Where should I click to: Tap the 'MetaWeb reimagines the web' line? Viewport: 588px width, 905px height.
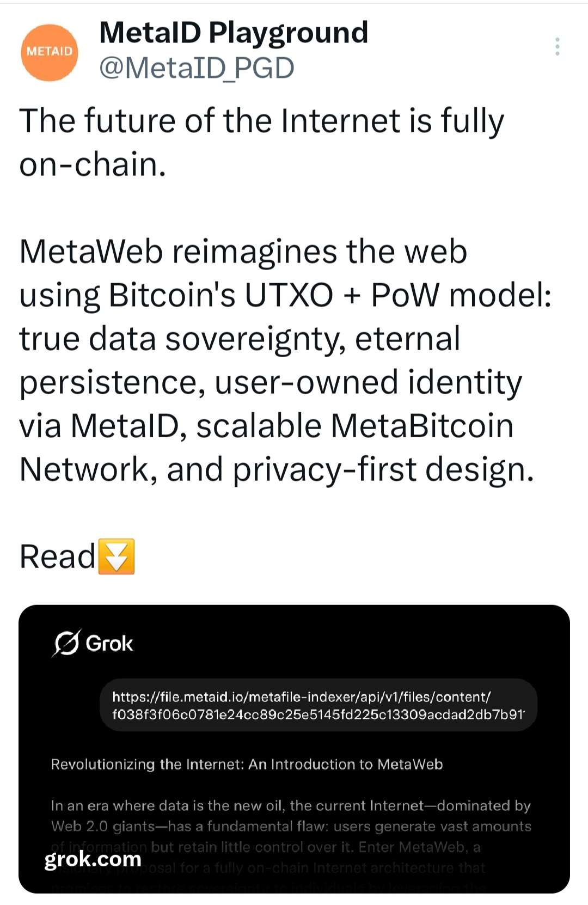click(x=243, y=252)
